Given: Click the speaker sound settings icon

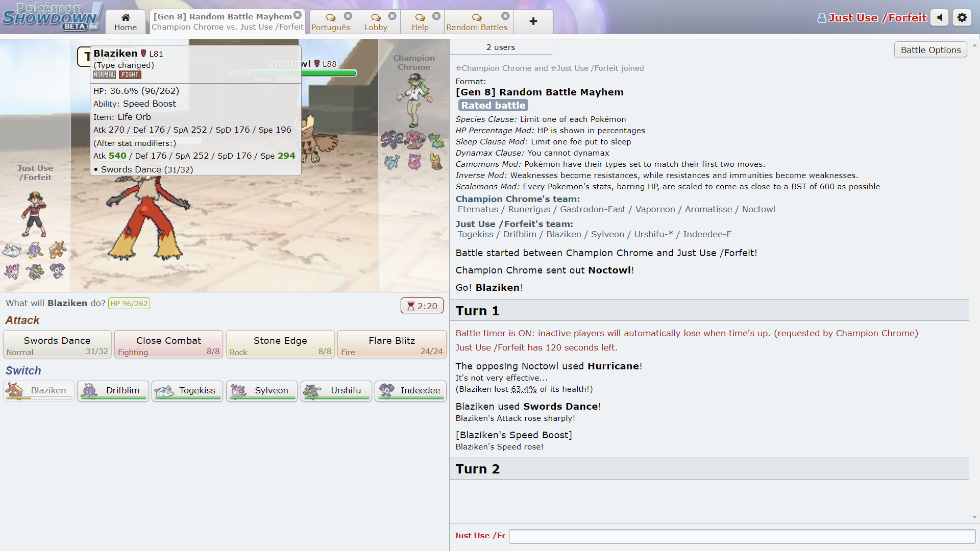Looking at the screenshot, I should pos(939,17).
